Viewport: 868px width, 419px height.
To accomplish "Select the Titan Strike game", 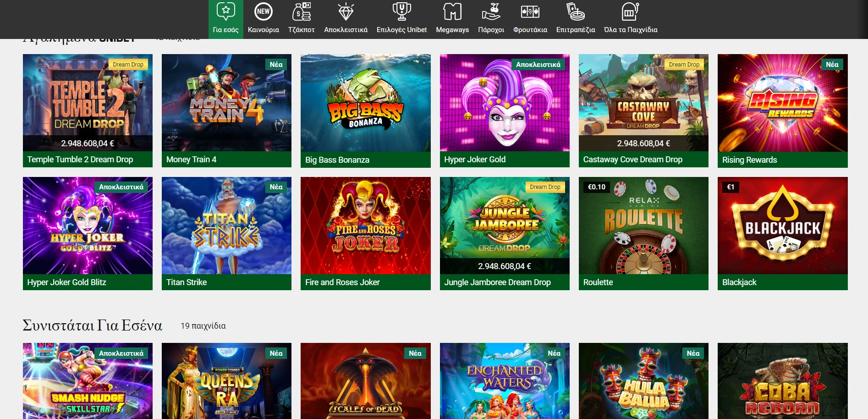I will [226, 233].
